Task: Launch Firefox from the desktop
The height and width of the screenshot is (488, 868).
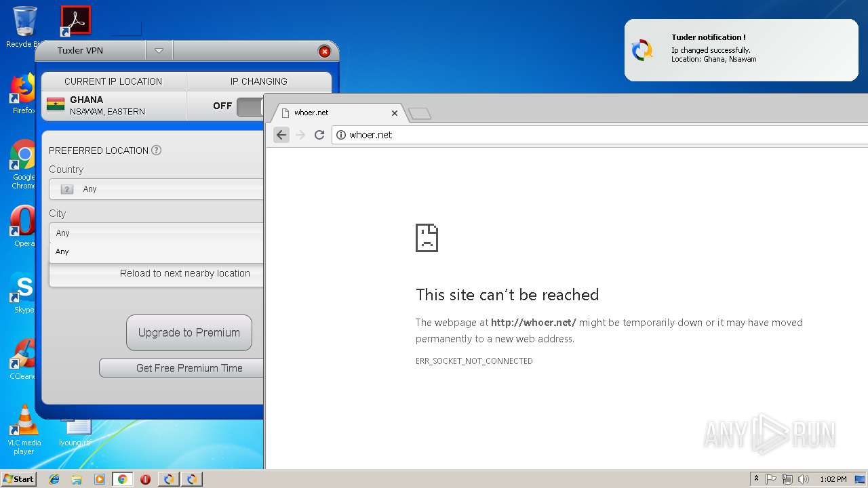Action: point(22,95)
